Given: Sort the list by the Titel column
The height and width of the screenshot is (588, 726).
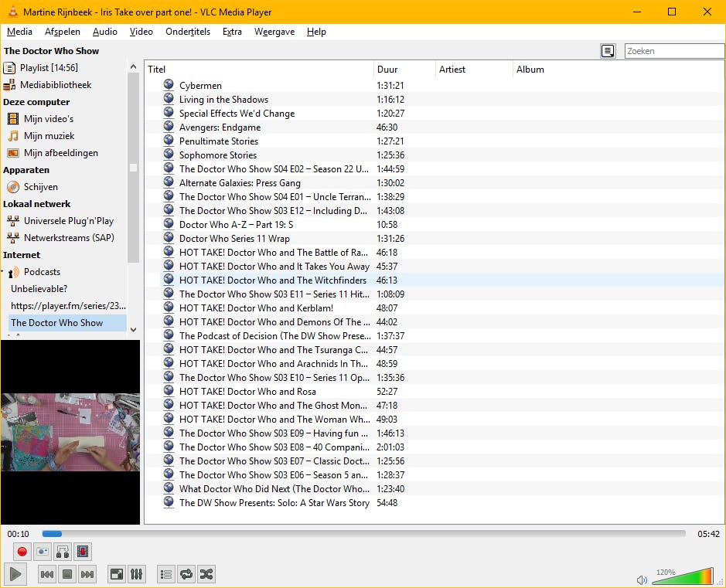Looking at the screenshot, I should [x=259, y=70].
